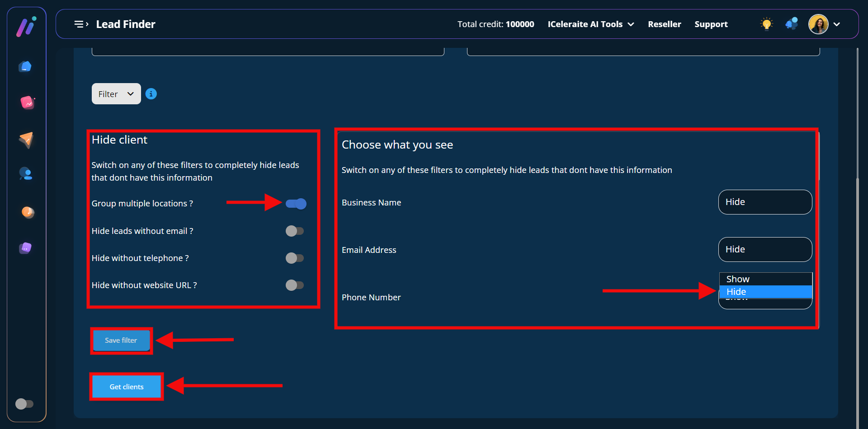Enable Hide leads without email toggle

295,231
